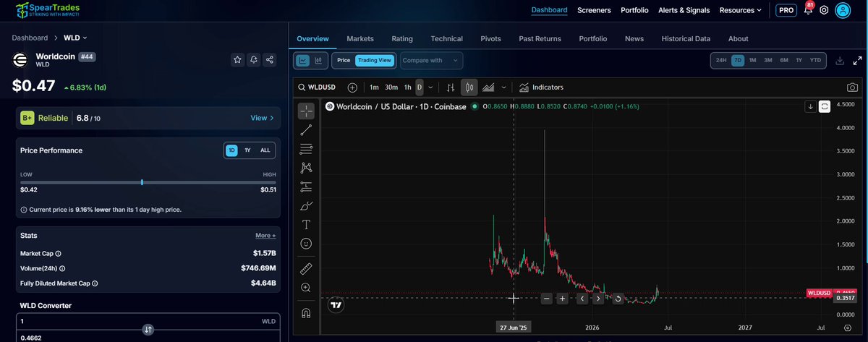Select the Text annotation tool
This screenshot has height=342, width=868.
[x=306, y=224]
